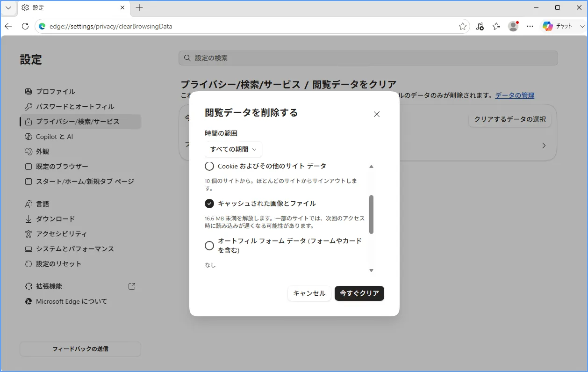
Task: Add page to favorites star icon
Action: point(463,26)
